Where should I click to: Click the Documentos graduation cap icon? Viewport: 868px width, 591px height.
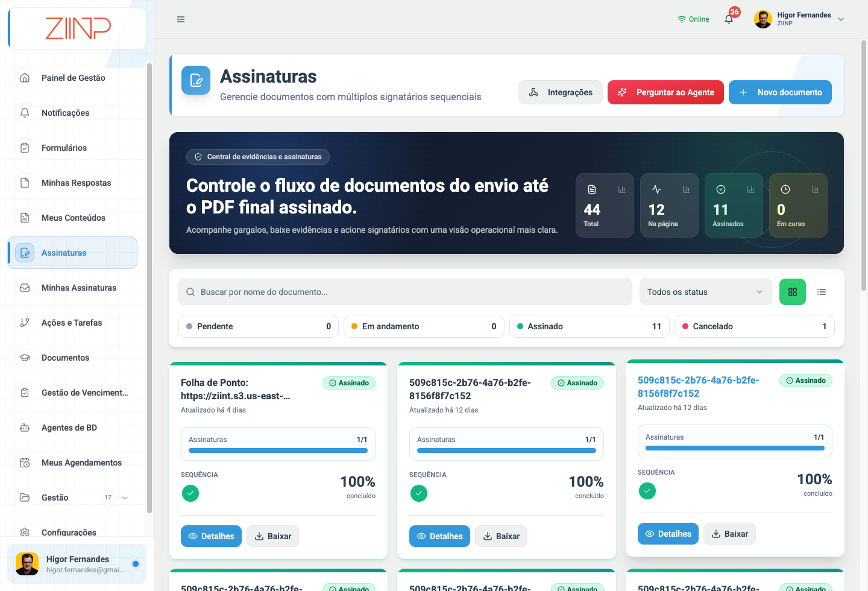[25, 358]
